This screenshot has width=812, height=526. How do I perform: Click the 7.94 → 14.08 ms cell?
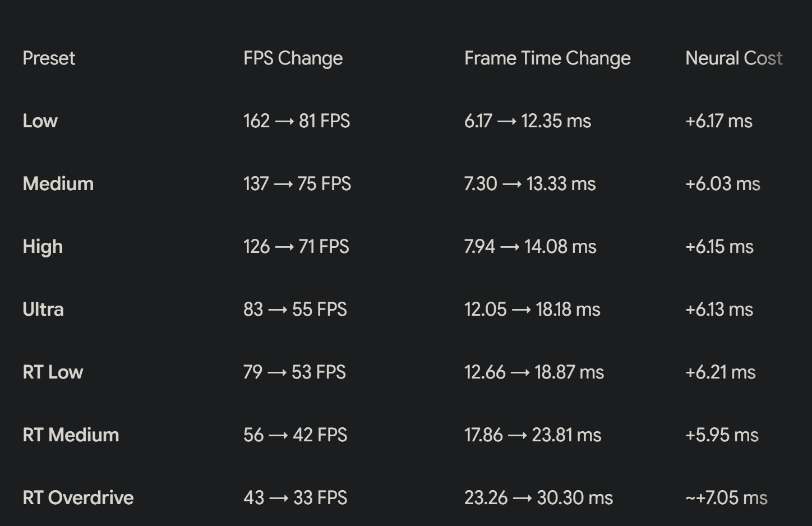tap(530, 247)
